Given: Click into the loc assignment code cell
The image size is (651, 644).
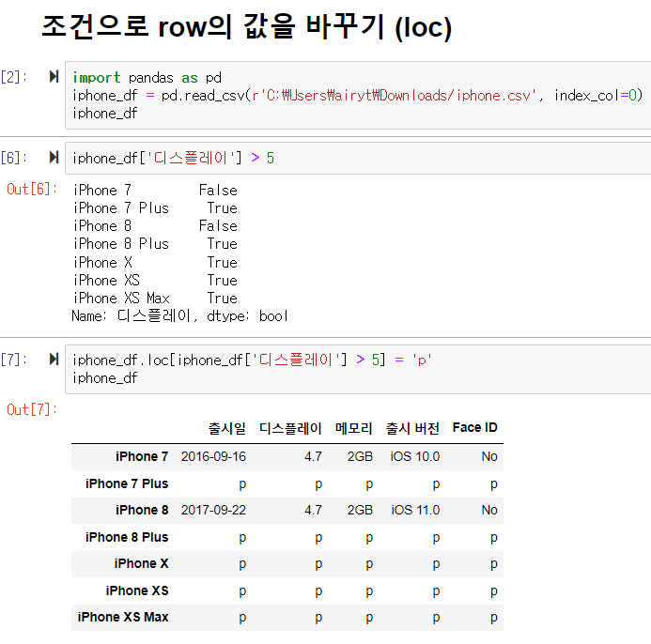Looking at the screenshot, I should click(358, 369).
